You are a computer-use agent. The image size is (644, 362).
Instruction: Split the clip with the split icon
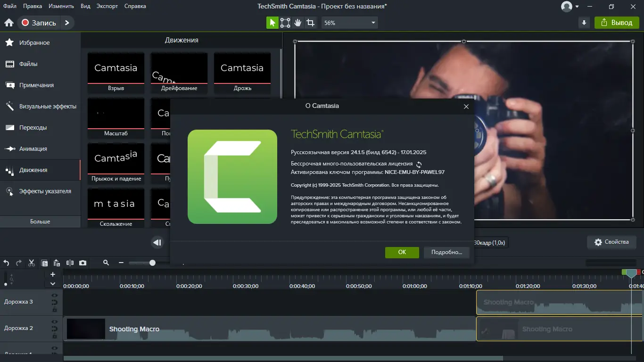tap(70, 263)
